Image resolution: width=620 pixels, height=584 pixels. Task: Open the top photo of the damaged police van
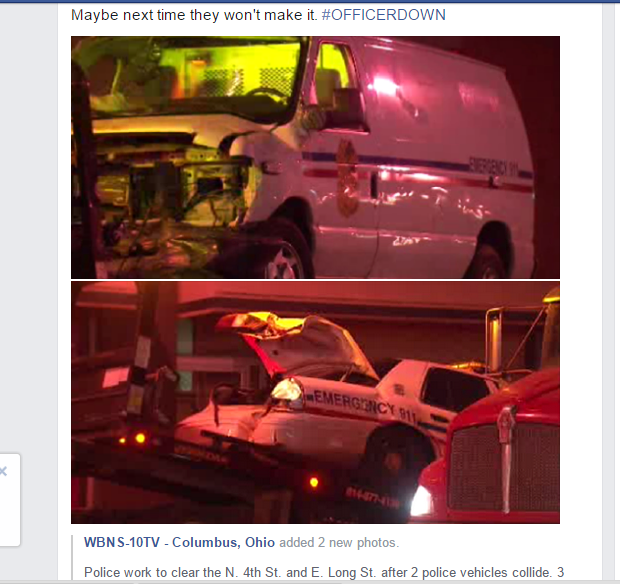pos(315,157)
